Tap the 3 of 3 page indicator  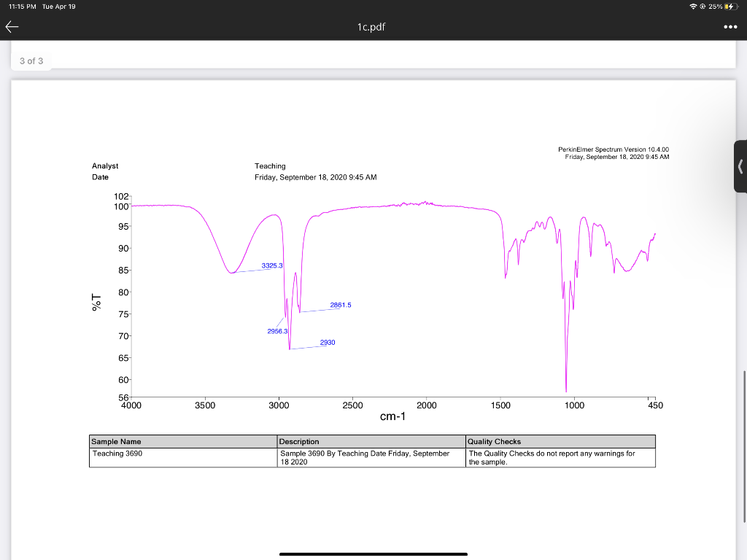point(31,61)
